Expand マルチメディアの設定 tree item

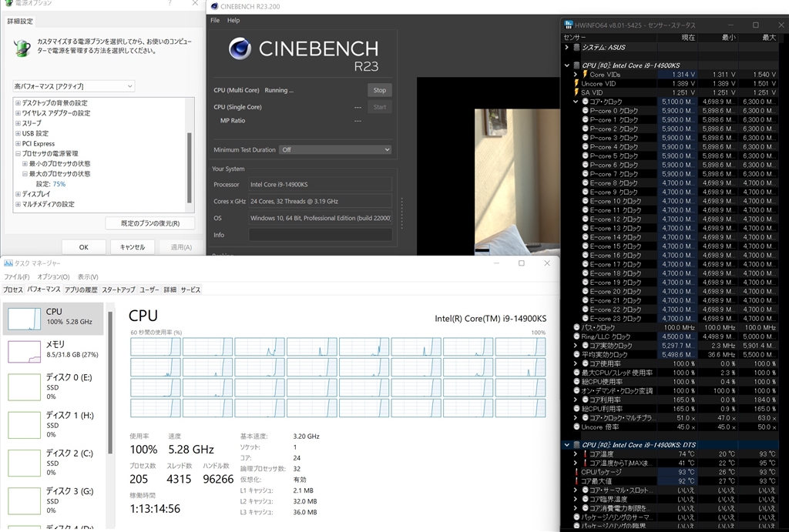tap(18, 204)
